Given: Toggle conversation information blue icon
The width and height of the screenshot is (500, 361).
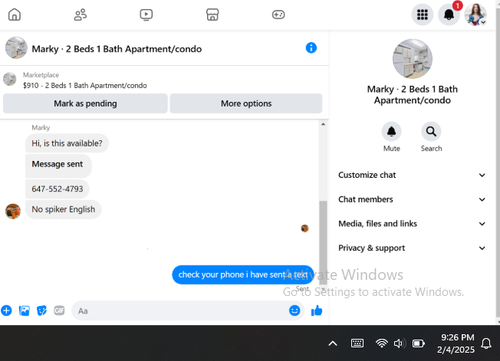Looking at the screenshot, I should click(311, 48).
